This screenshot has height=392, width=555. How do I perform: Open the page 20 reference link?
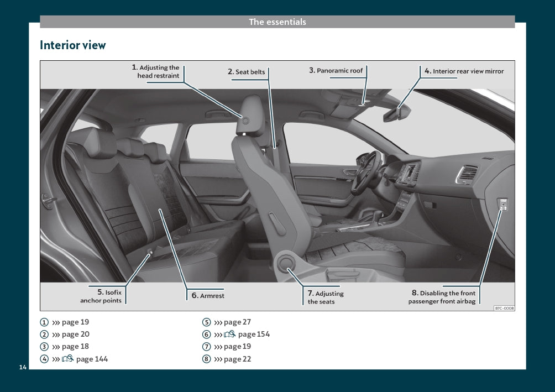point(75,334)
